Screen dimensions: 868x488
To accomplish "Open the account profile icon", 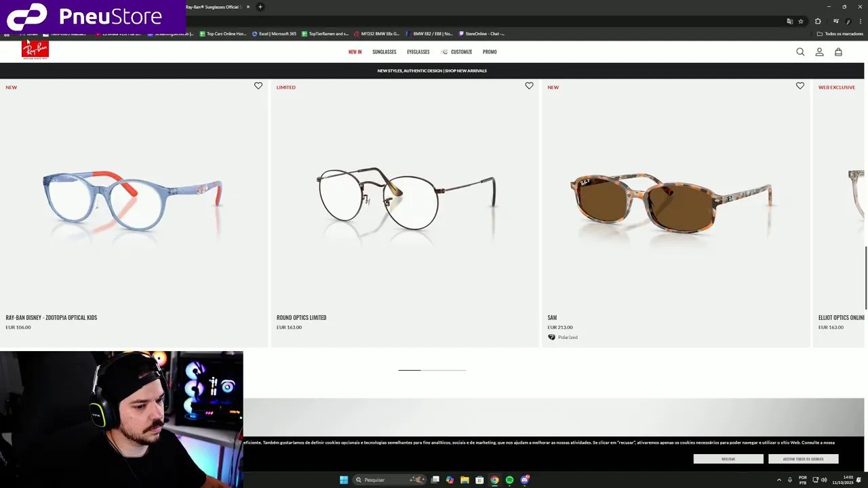I will tap(819, 52).
